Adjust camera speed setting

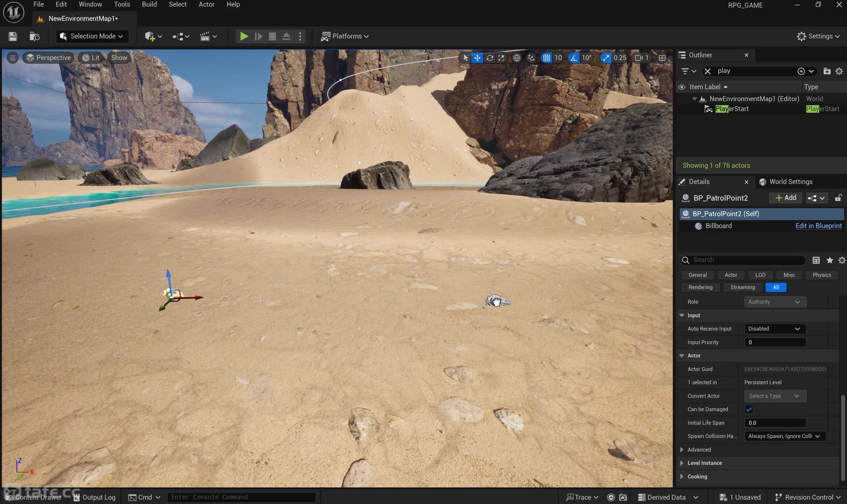click(x=642, y=58)
